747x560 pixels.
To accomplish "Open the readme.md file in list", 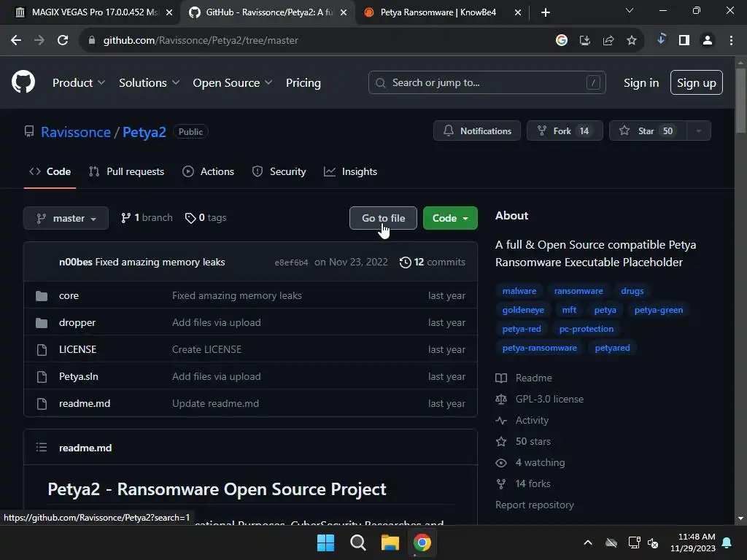I will pyautogui.click(x=85, y=404).
